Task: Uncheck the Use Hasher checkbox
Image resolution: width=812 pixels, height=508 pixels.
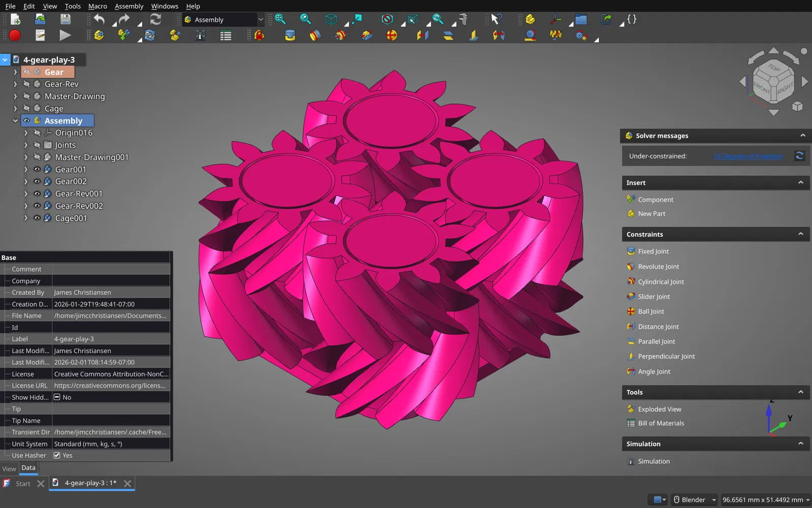Action: 57,456
